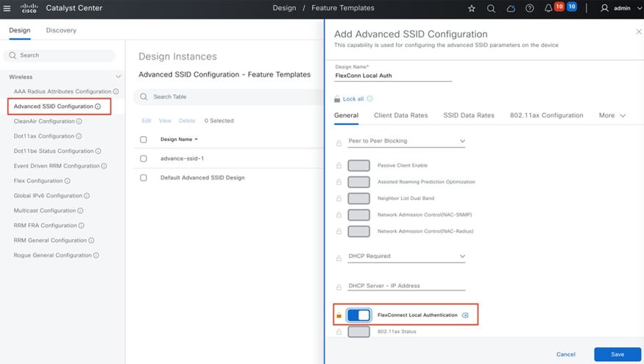Click the favorites star icon
644x364 pixels.
[x=472, y=8]
